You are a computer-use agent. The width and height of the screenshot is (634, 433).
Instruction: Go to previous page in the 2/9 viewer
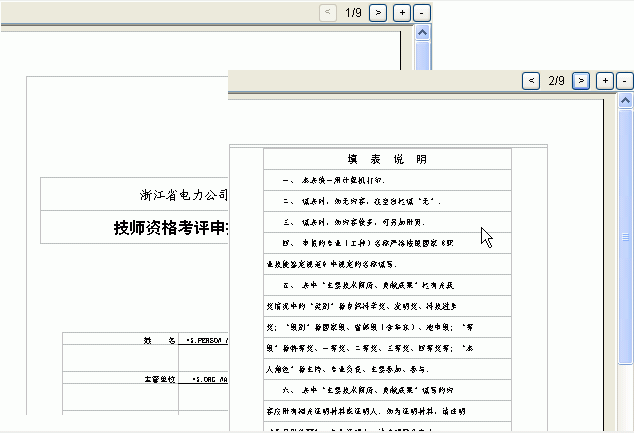(532, 80)
